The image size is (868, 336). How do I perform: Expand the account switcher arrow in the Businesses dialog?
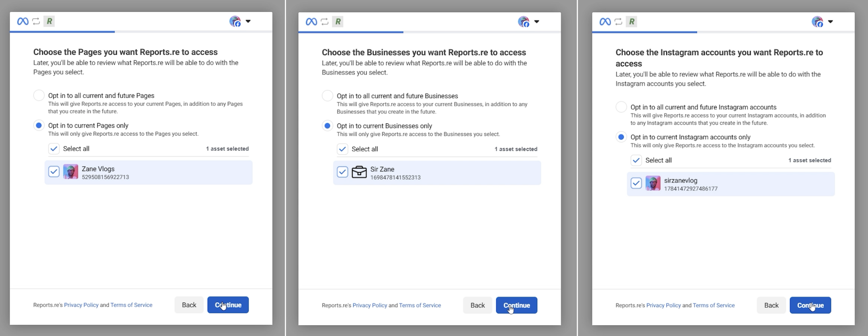(536, 22)
